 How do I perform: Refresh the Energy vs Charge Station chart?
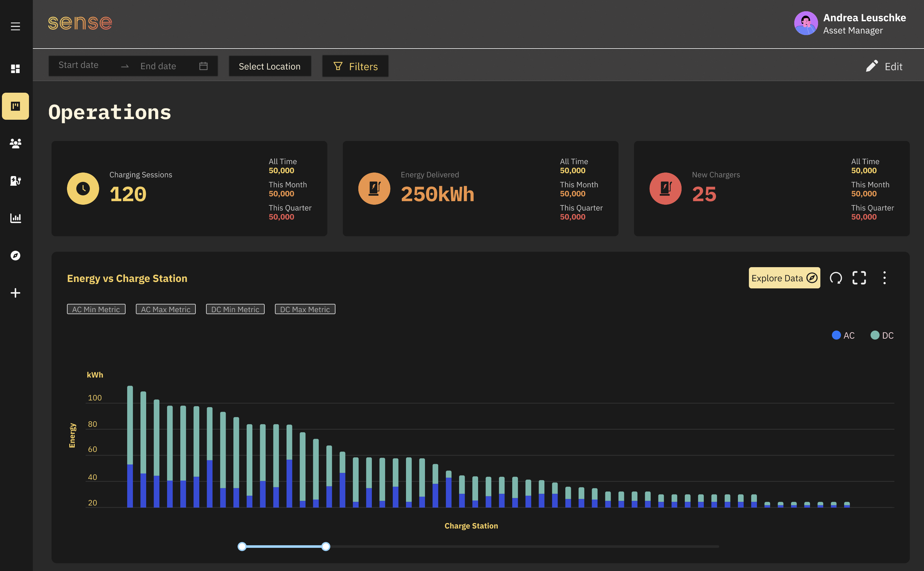(835, 278)
